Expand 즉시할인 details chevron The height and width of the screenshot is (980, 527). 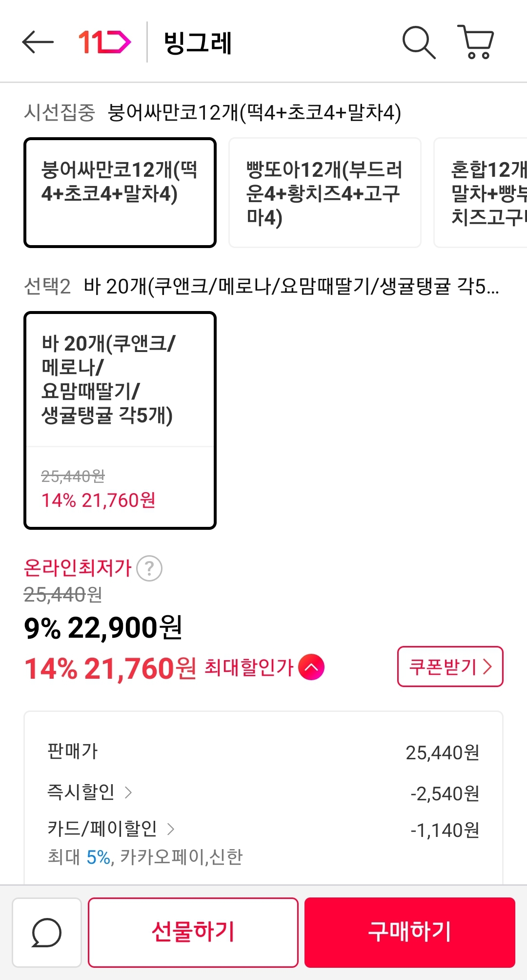[x=128, y=792]
